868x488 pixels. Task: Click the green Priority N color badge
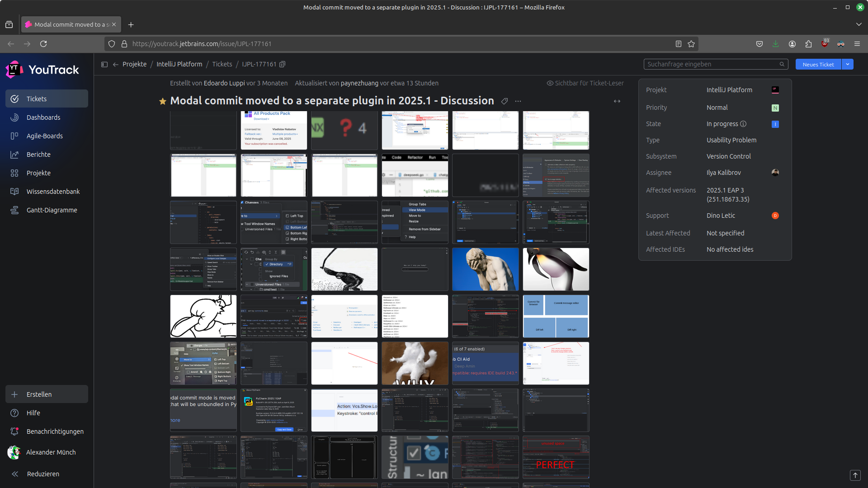(x=775, y=108)
